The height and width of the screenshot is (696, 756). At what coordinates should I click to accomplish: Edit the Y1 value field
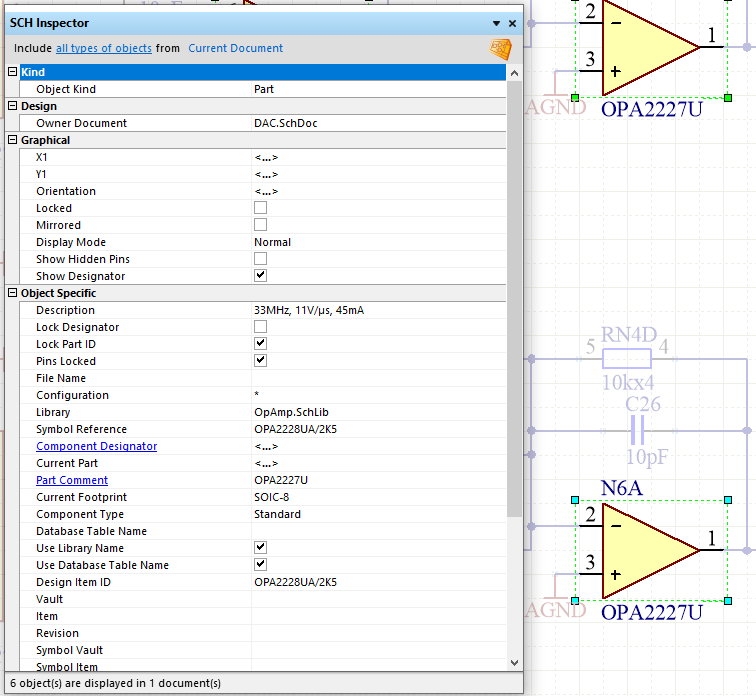(x=378, y=174)
